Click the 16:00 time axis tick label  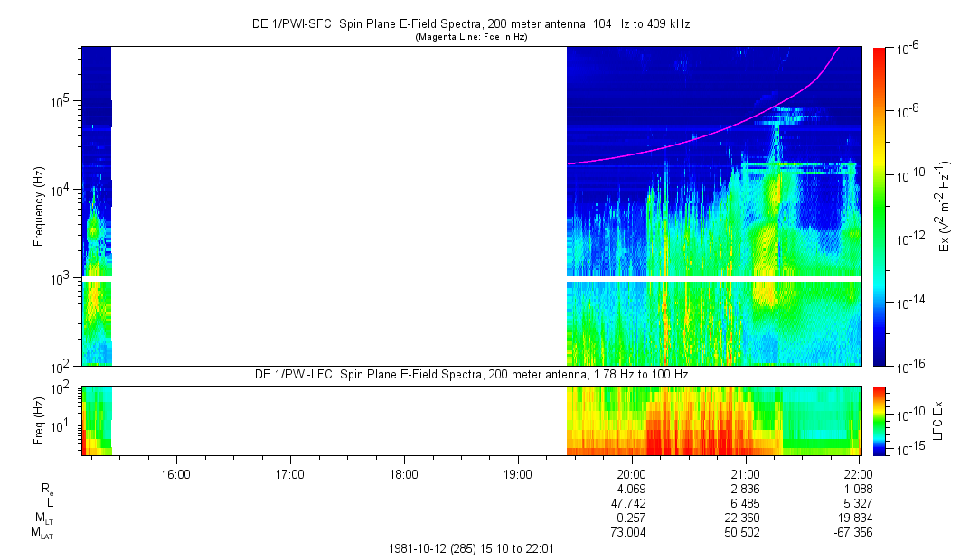(175, 474)
